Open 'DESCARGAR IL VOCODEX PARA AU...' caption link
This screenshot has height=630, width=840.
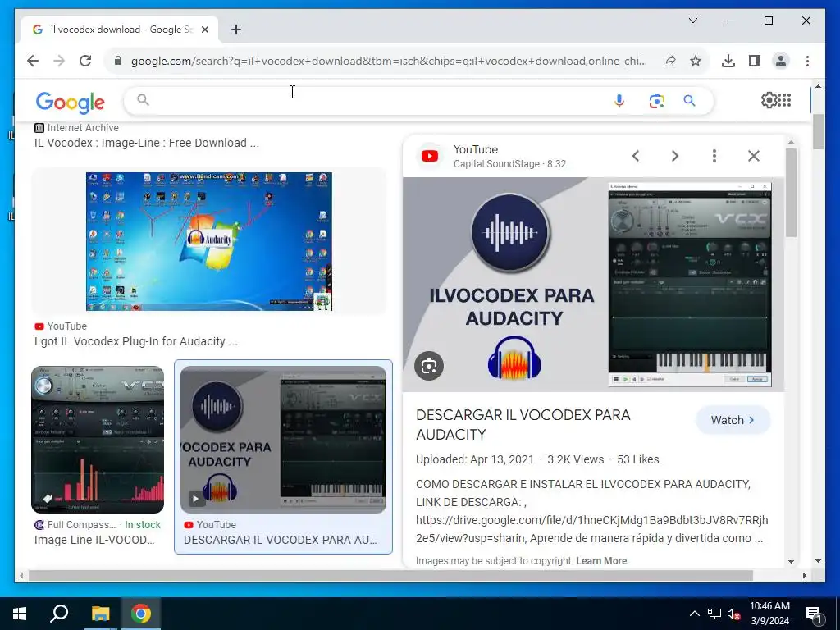281,540
